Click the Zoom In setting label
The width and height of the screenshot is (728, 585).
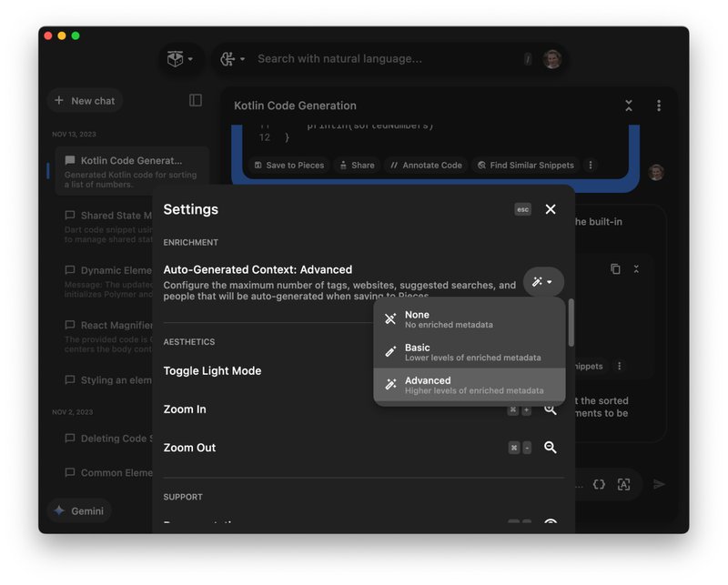[185, 409]
